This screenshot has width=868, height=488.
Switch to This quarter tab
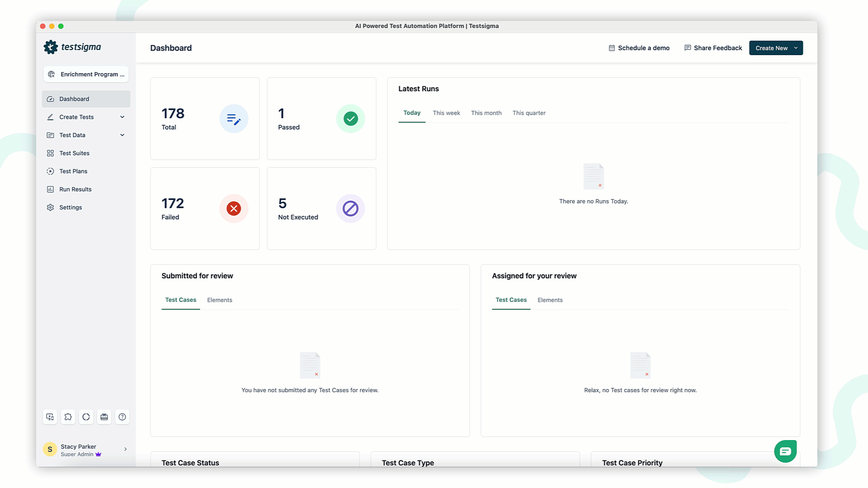click(x=529, y=113)
